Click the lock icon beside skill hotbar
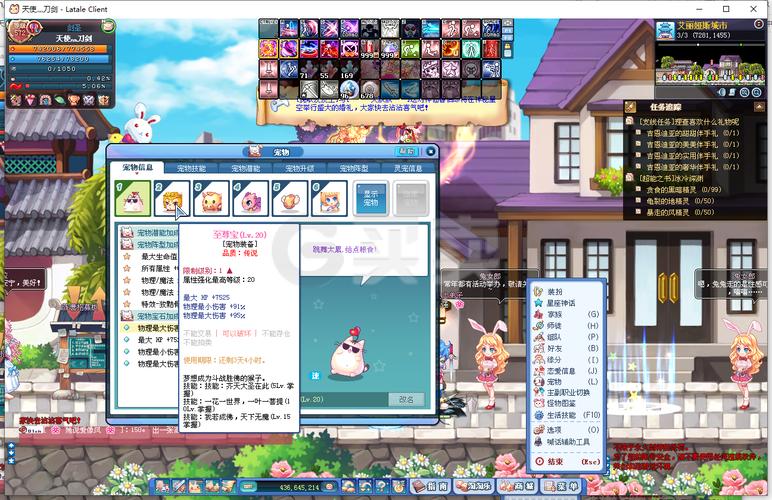The image size is (772, 500). click(508, 48)
